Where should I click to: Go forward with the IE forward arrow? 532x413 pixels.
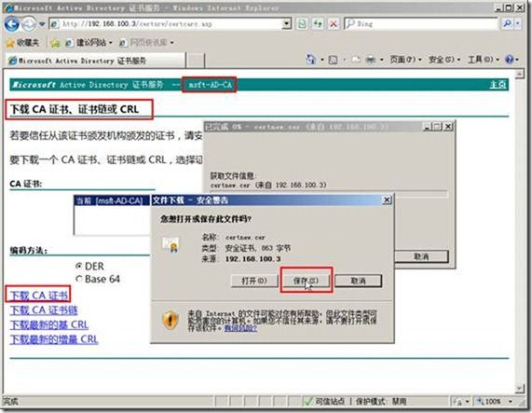[x=29, y=24]
